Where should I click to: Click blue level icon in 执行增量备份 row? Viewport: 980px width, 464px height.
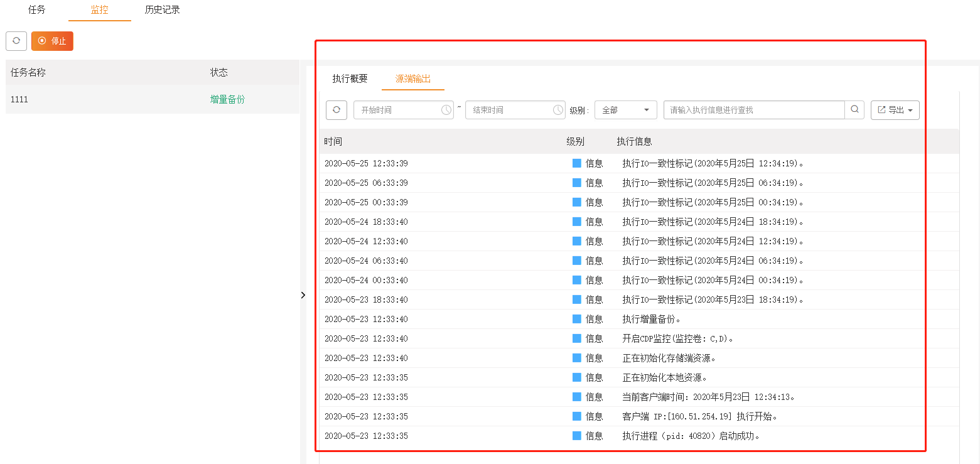(x=576, y=319)
